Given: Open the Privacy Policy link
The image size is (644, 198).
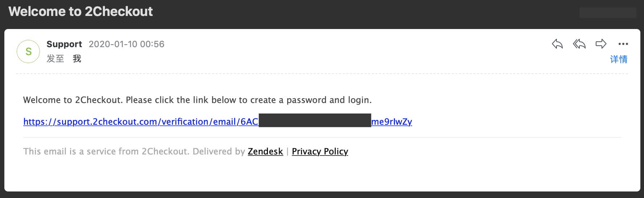Looking at the screenshot, I should pyautogui.click(x=320, y=152).
